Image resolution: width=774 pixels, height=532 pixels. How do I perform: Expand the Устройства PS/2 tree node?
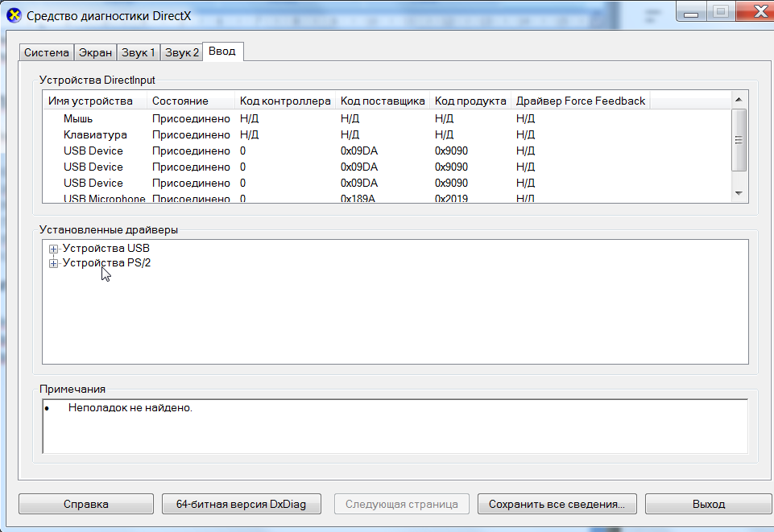(x=53, y=263)
